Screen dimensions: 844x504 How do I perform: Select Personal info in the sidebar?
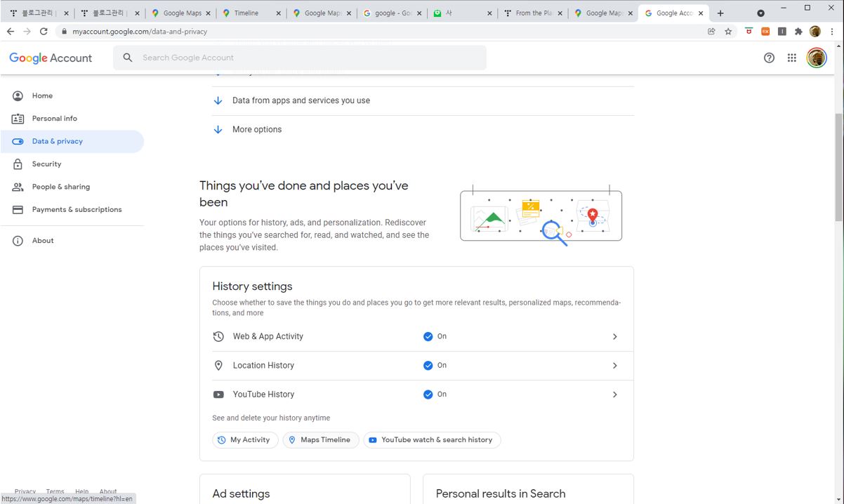(x=72, y=119)
